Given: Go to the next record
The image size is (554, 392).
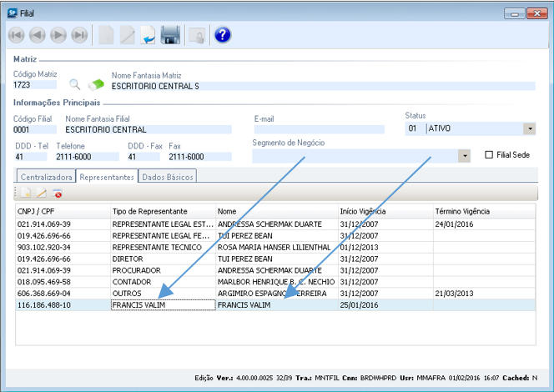Looking at the screenshot, I should click(x=58, y=34).
